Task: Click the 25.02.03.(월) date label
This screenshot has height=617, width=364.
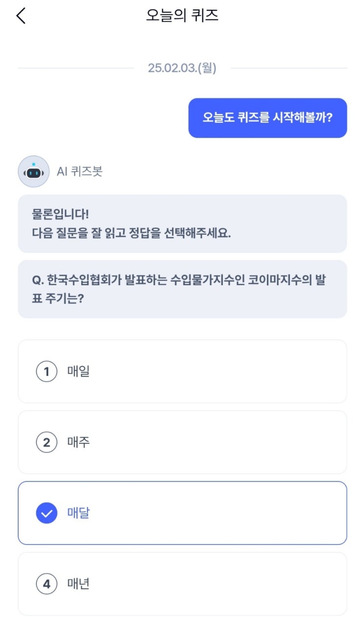Action: [x=182, y=68]
